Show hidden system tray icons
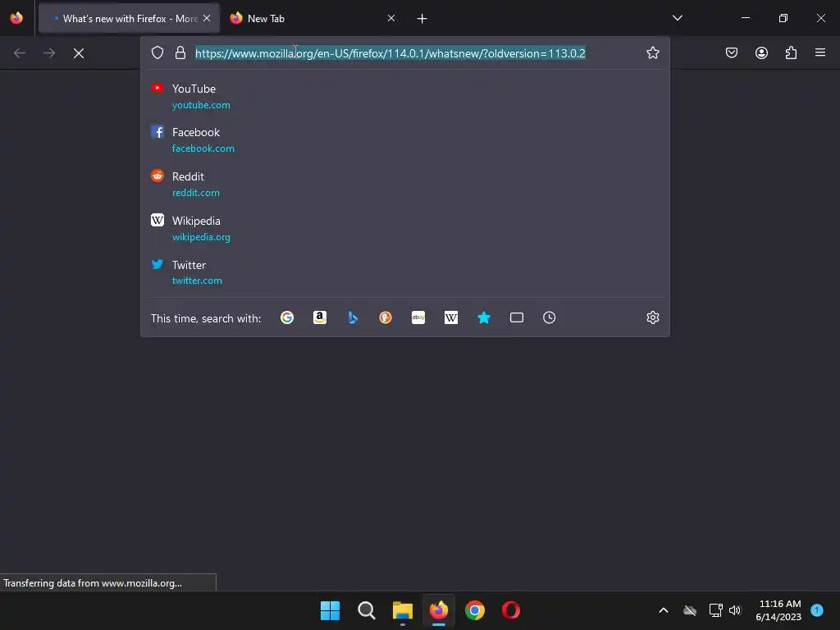Image resolution: width=840 pixels, height=630 pixels. [x=663, y=610]
